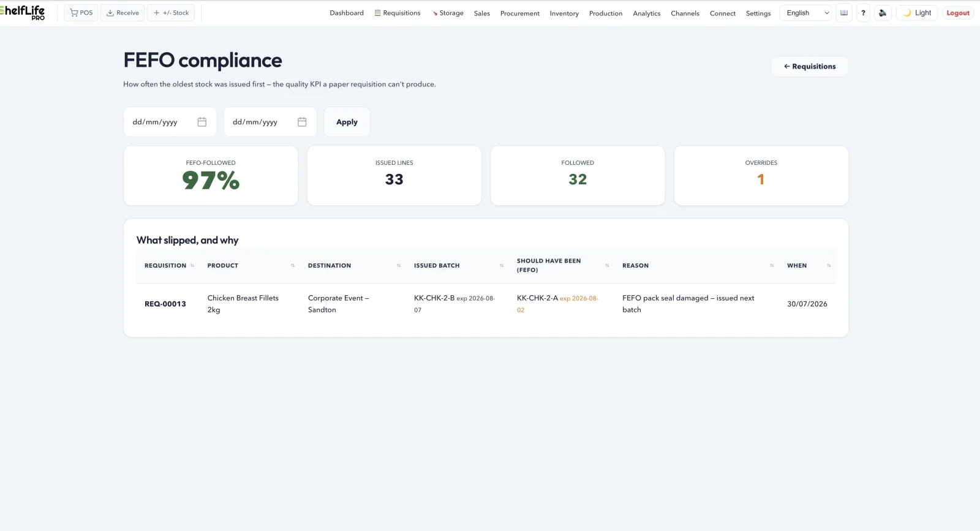980x531 pixels.
Task: Click the Followed 32 card
Action: click(578, 175)
